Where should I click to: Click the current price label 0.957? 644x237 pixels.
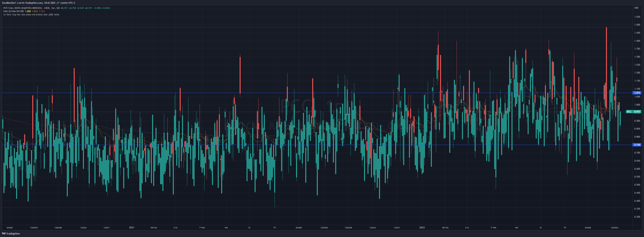[637, 112]
